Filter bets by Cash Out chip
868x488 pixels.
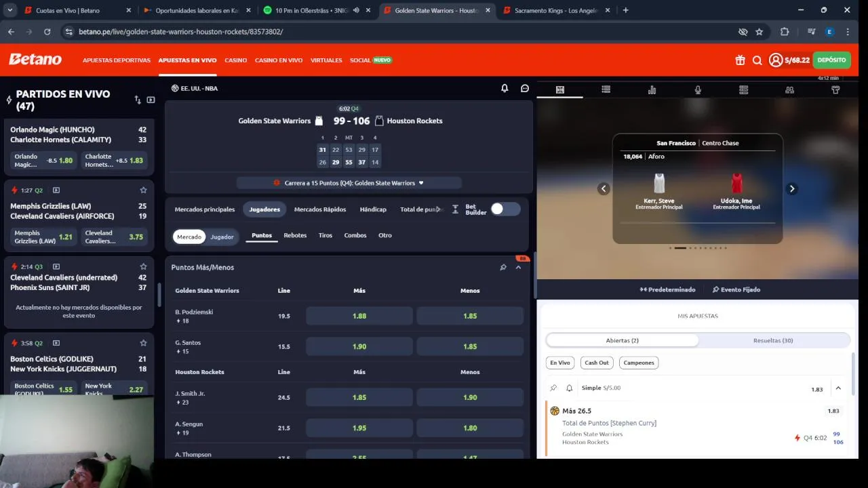click(597, 363)
